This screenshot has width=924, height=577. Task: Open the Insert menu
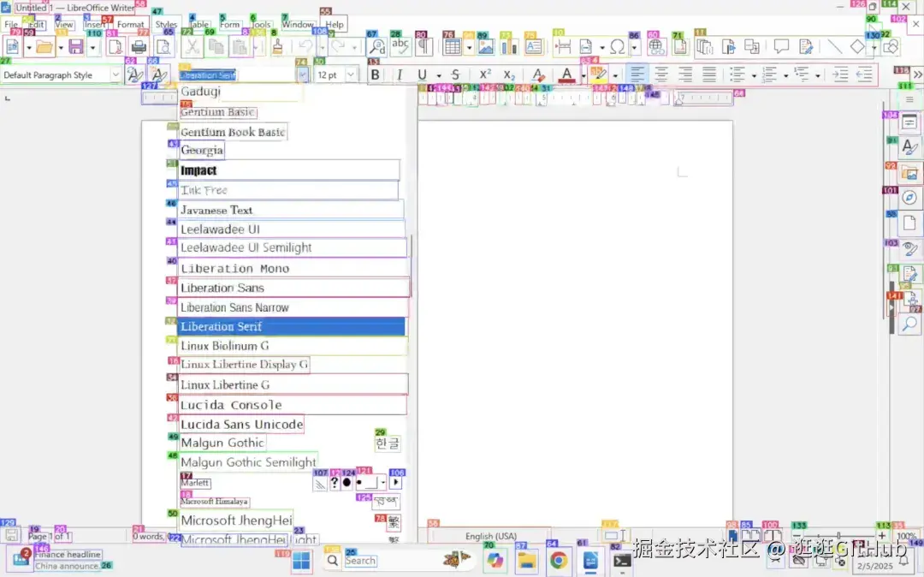(94, 24)
